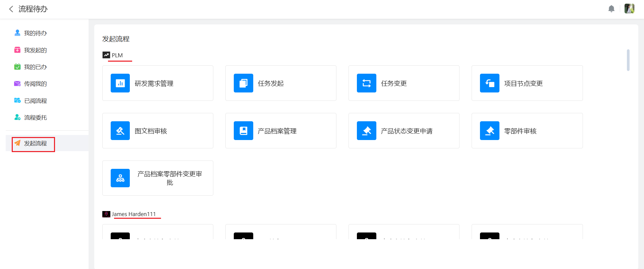The image size is (644, 269).
Task: Select 已阅流程 menu item
Action: click(35, 101)
